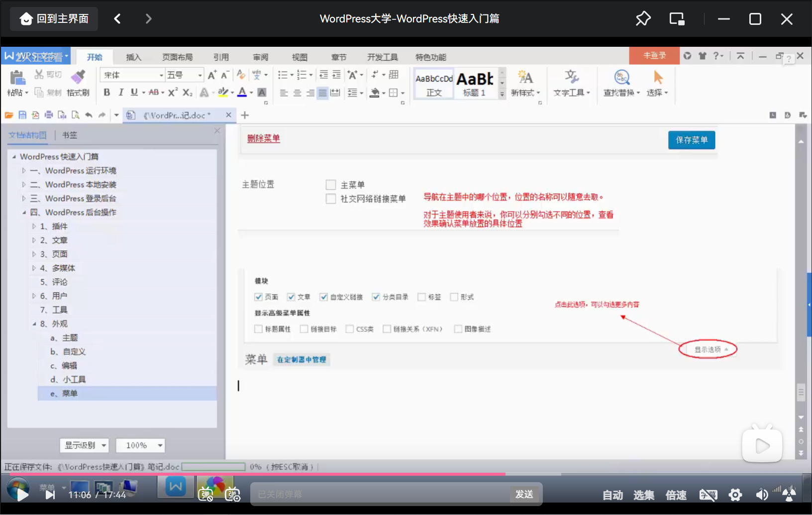The height and width of the screenshot is (515, 812).
Task: Check the CSS类 checkbox
Action: click(350, 329)
